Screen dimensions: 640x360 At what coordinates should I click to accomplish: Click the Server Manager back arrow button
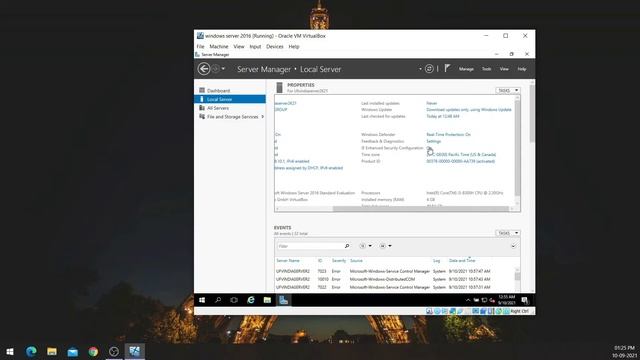pos(204,69)
